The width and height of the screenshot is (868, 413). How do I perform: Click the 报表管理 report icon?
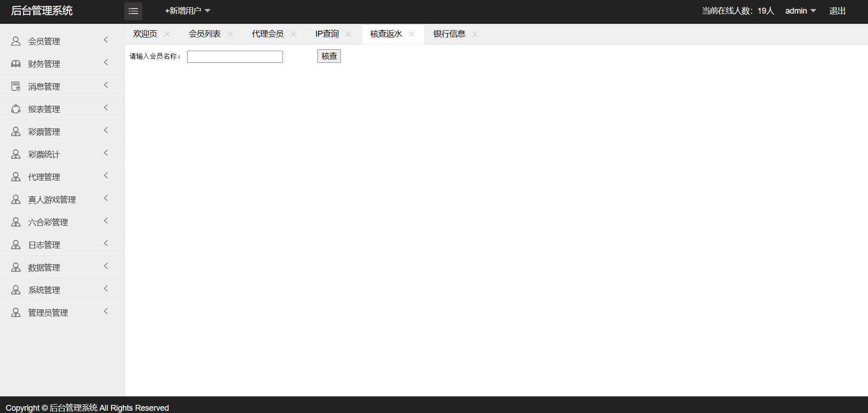[x=16, y=109]
